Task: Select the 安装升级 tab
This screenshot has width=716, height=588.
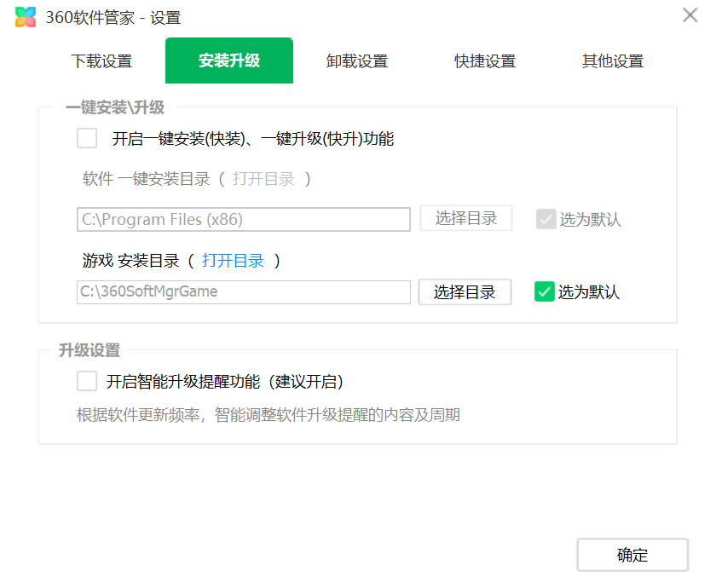Action: click(x=229, y=61)
